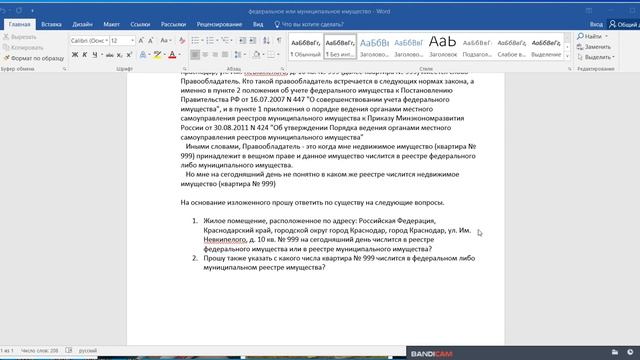The image size is (640, 360).
Task: Apply the Подзаголовок style
Action: [x=477, y=47]
